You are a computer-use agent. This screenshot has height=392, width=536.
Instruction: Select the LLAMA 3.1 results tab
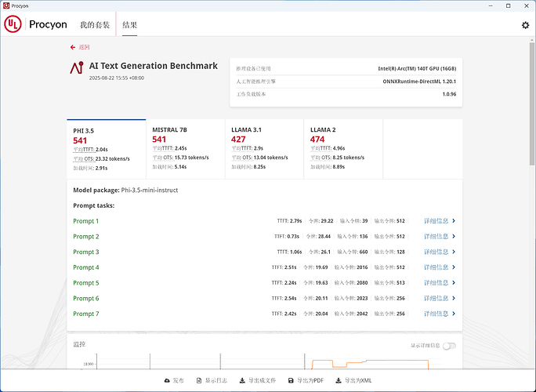(264, 145)
